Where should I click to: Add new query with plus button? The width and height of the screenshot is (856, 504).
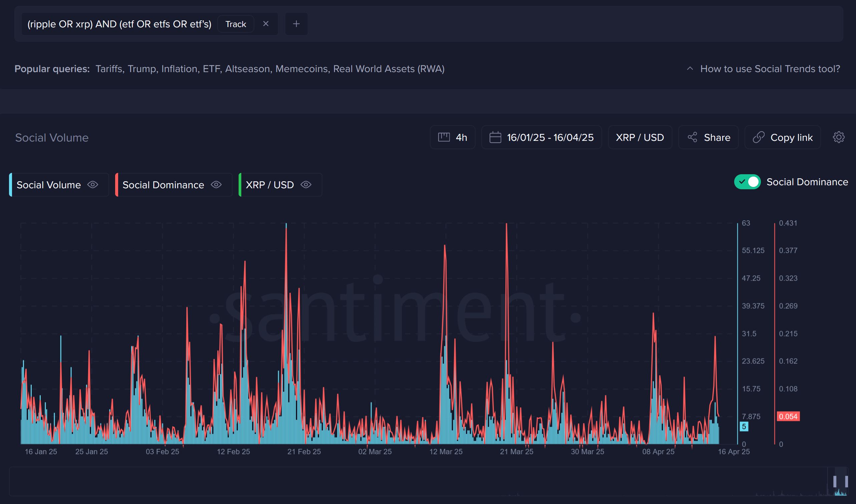tap(296, 24)
